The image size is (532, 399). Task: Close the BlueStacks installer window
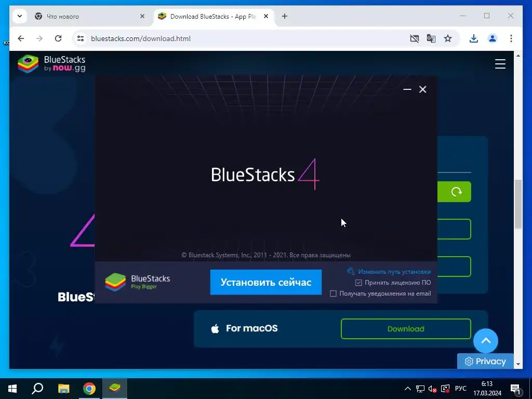point(422,89)
